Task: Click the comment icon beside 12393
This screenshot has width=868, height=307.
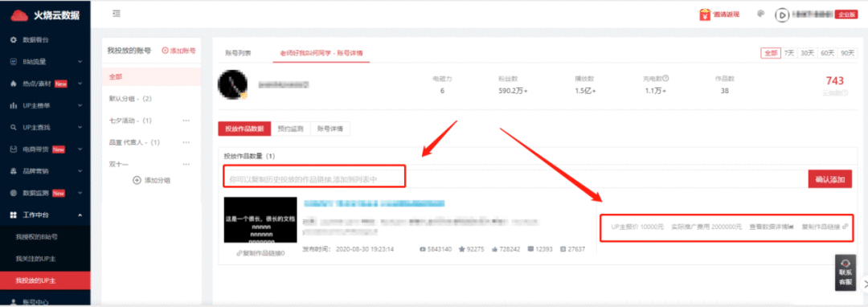Action: [530, 249]
